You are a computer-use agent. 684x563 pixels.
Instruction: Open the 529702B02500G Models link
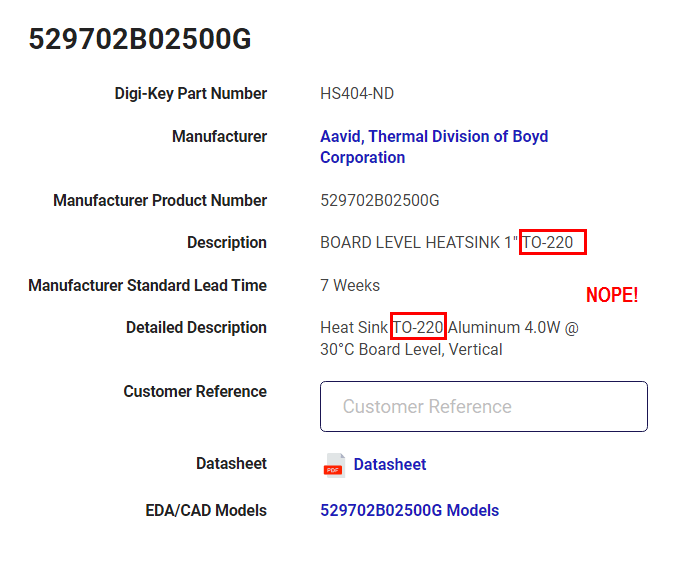[x=410, y=510]
